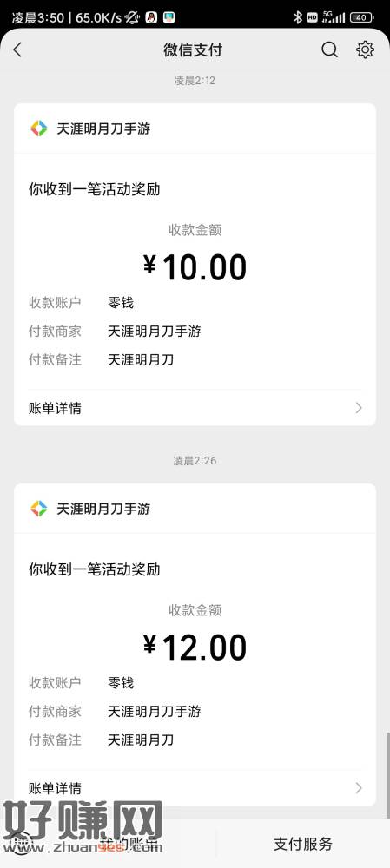390x868 pixels.
Task: Tap the ¥10.00 received amount
Action: click(x=195, y=266)
